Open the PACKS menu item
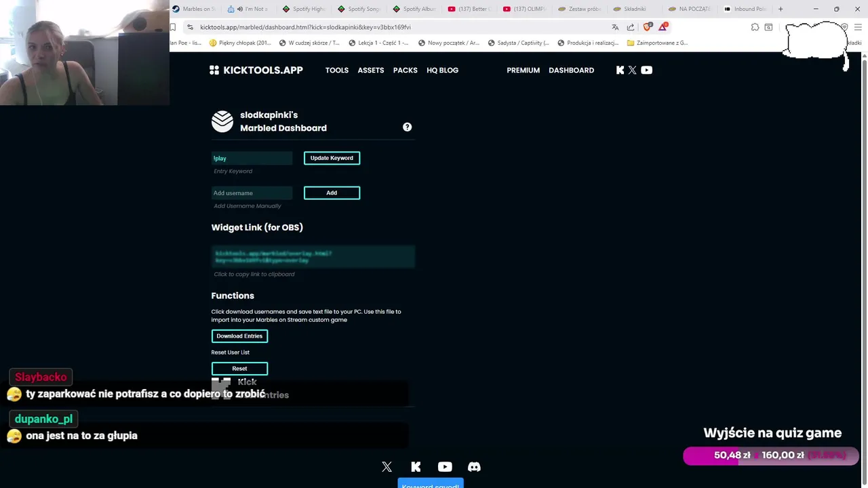868x488 pixels. tap(406, 70)
